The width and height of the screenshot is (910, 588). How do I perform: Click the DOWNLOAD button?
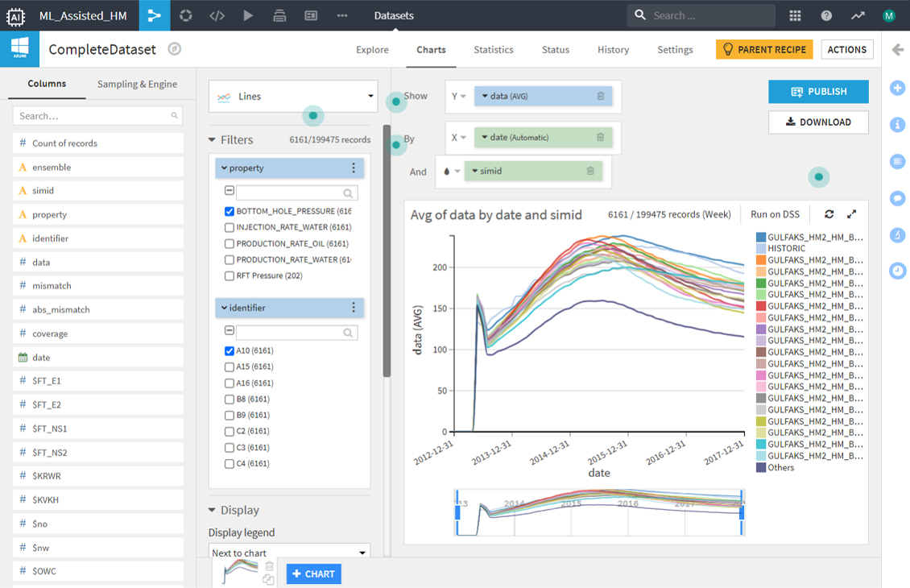click(818, 122)
